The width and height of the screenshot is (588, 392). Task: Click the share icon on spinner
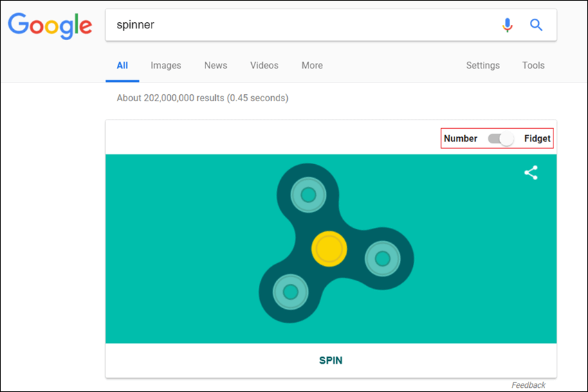(531, 172)
